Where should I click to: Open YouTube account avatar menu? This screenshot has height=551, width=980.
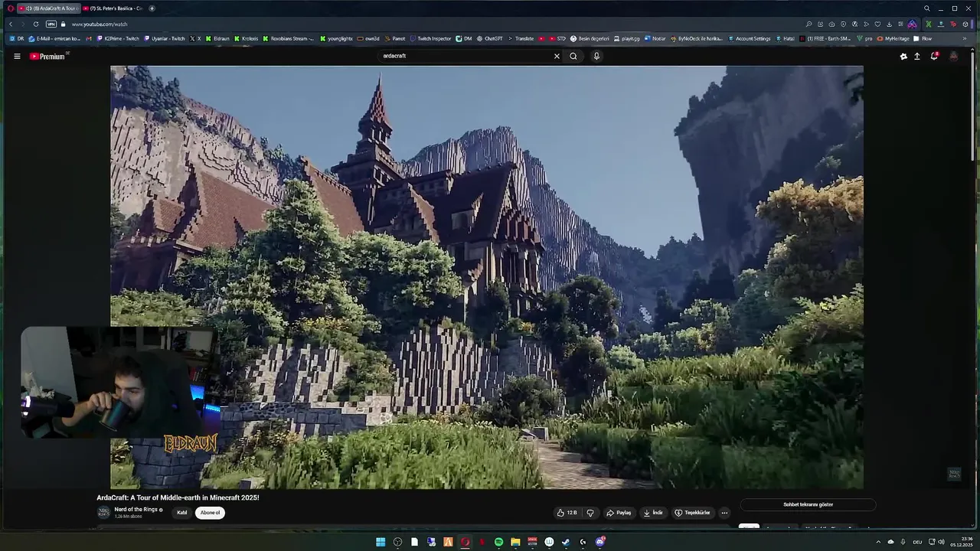click(x=953, y=56)
